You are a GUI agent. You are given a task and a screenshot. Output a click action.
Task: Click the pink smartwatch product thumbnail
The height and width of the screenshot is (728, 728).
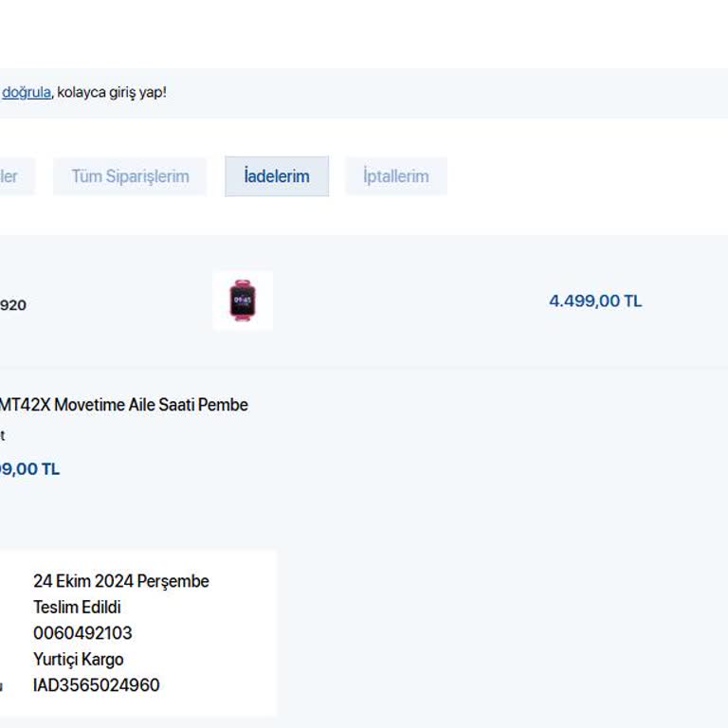(243, 300)
